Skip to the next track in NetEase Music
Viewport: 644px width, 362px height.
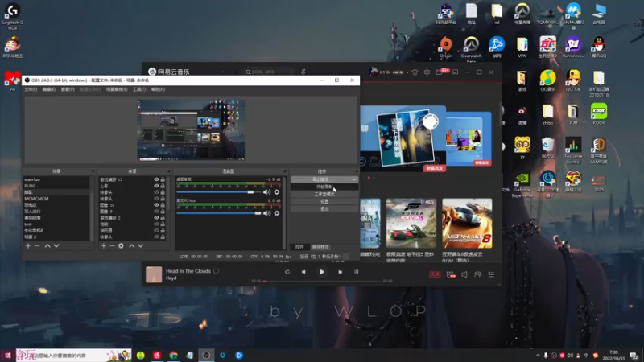coord(340,272)
